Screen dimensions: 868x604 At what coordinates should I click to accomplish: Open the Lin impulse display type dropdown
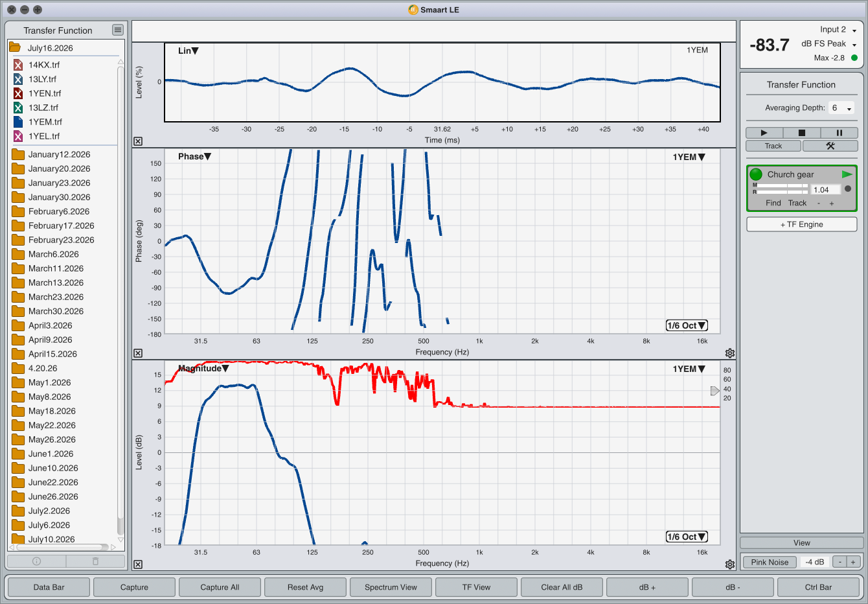[188, 51]
